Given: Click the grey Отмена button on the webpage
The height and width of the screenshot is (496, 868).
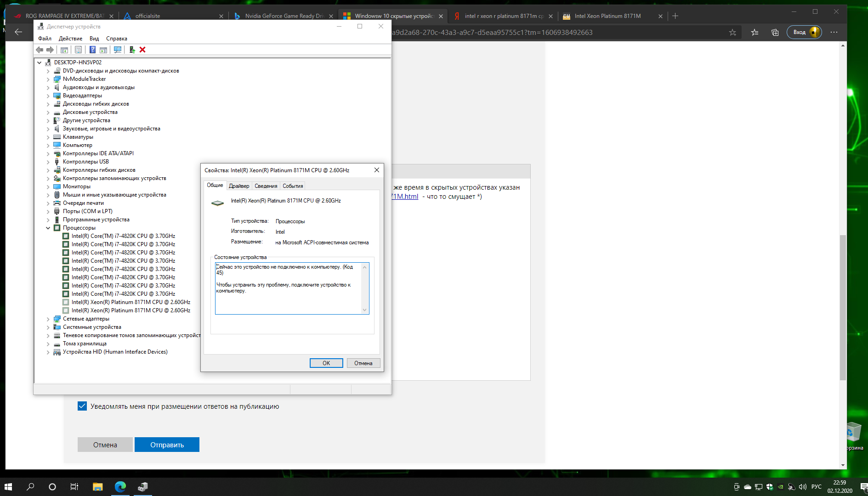Looking at the screenshot, I should 105,445.
